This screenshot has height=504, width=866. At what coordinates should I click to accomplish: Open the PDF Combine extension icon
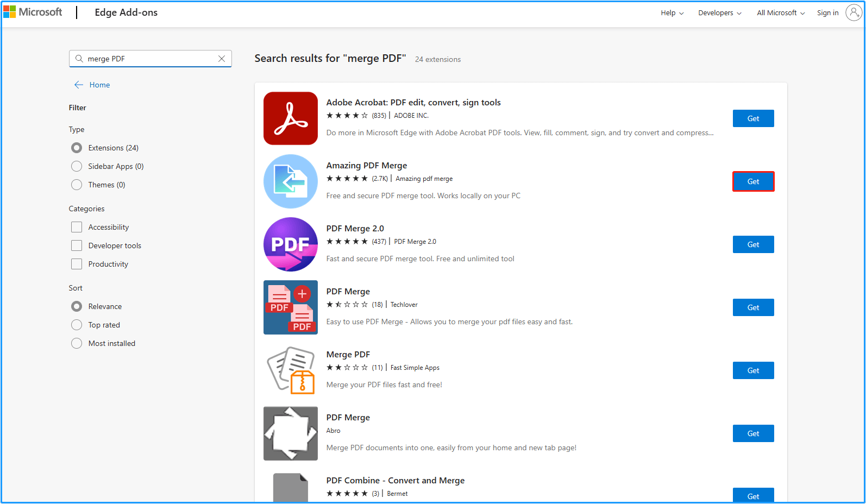click(x=291, y=487)
